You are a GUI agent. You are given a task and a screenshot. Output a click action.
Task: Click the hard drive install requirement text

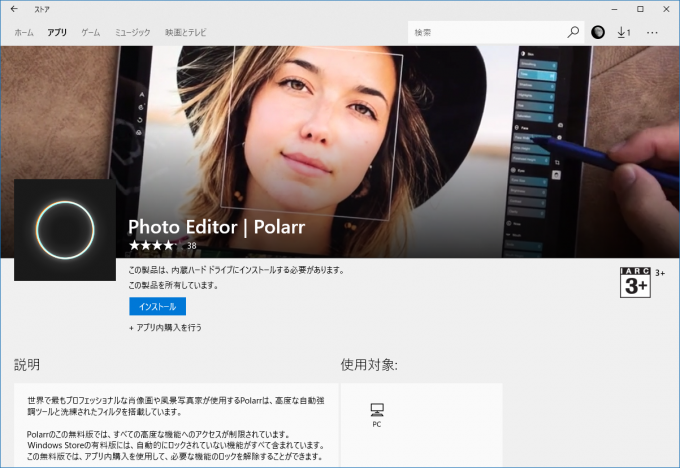click(x=236, y=270)
